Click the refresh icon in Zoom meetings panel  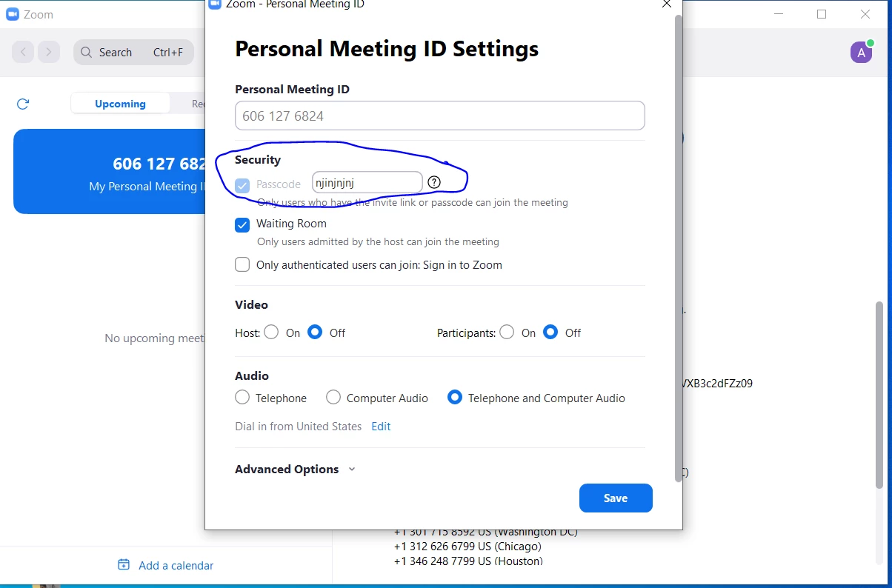click(x=23, y=104)
